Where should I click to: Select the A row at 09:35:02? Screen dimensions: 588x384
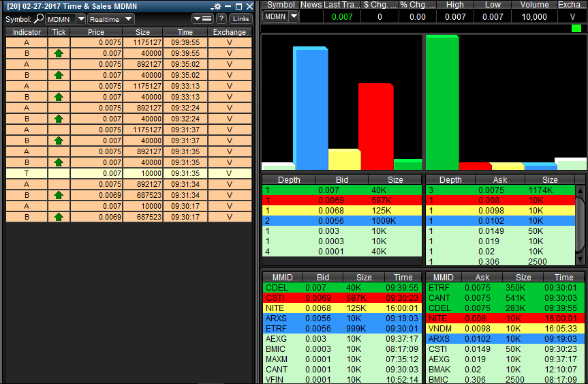tap(129, 64)
